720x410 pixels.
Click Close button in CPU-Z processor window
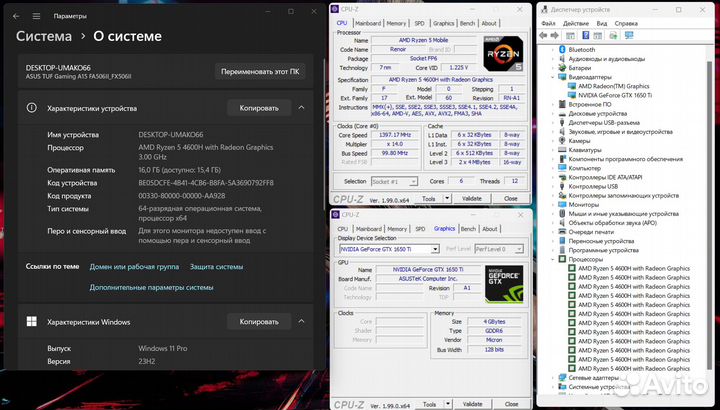click(511, 198)
